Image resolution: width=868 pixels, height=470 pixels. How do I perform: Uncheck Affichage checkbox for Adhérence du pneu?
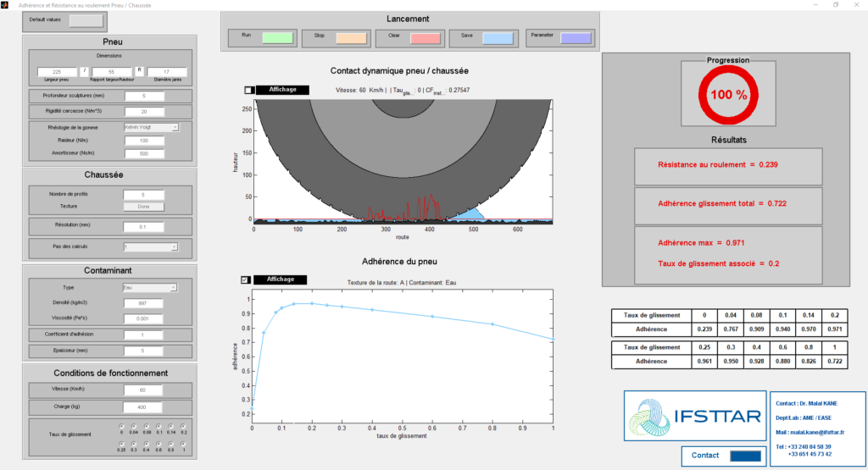[x=246, y=279]
